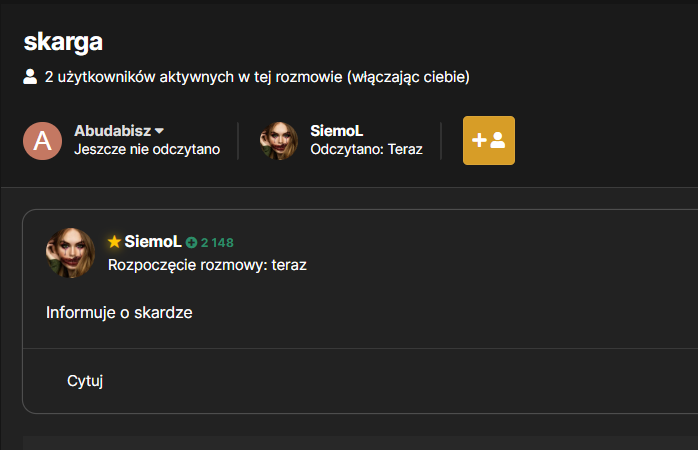Click the reply area below the message
This screenshot has width=698, height=450.
(360, 443)
